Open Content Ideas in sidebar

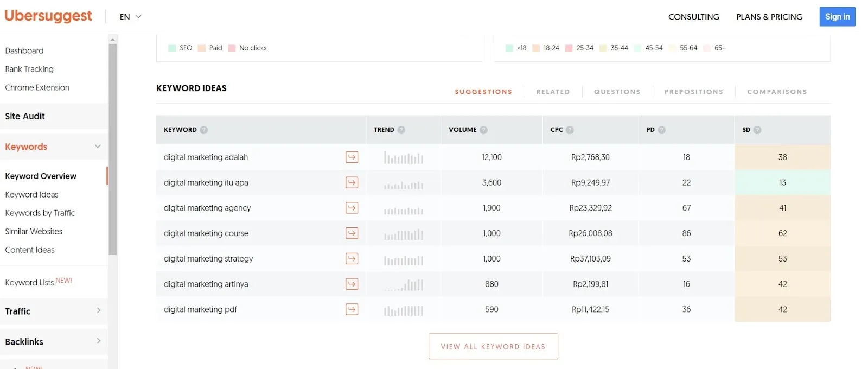pos(30,250)
